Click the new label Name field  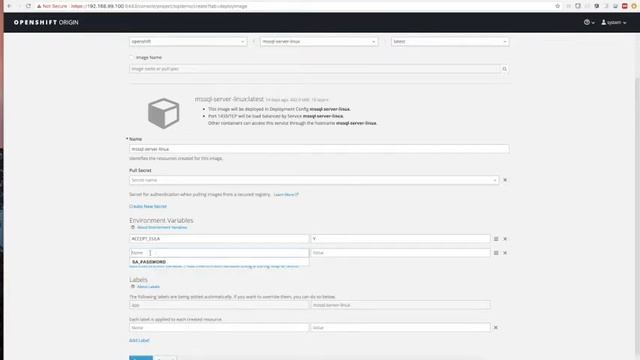tap(219, 327)
